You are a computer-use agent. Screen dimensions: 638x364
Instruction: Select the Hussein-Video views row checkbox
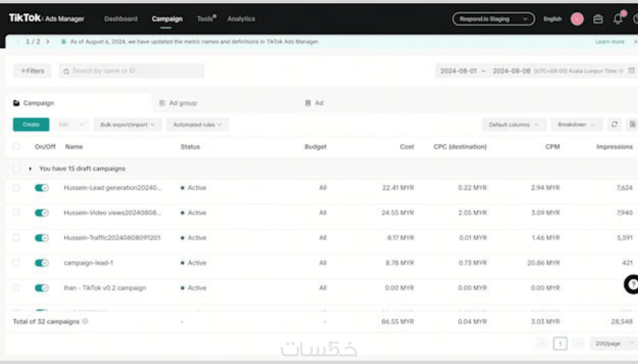click(x=16, y=212)
